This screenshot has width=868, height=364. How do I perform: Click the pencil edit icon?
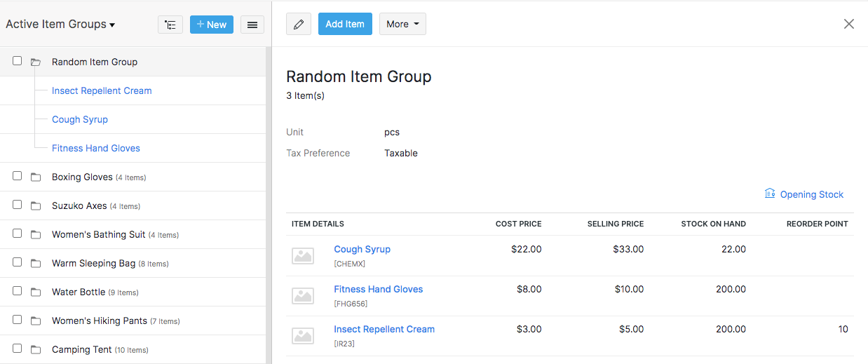click(299, 25)
